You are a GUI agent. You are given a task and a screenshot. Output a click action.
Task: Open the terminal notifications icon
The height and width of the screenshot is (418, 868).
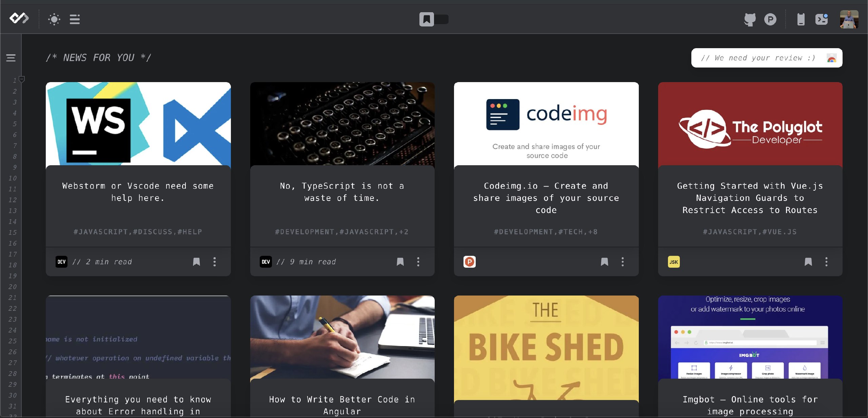pos(822,19)
